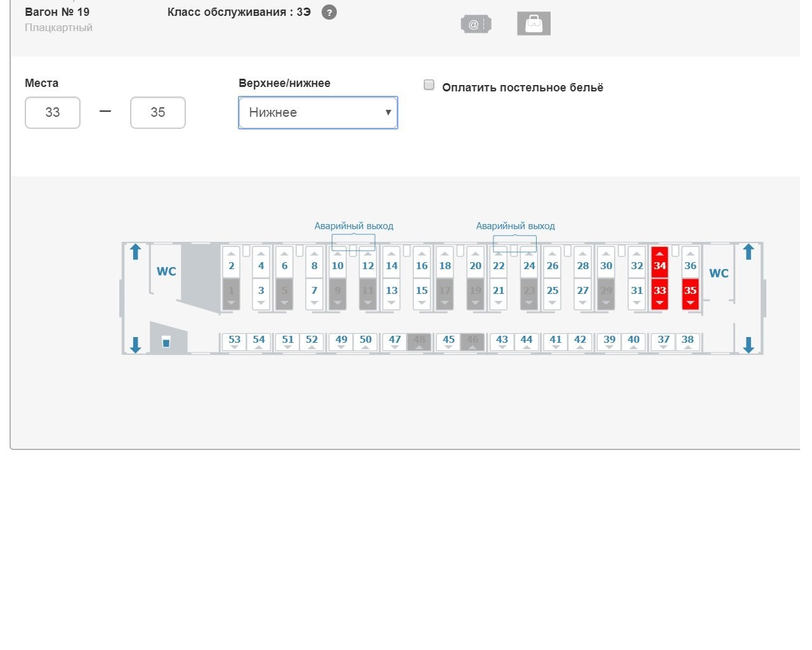Click the seat range end field 35
Viewport: 812px width, 650px height.
point(158,112)
